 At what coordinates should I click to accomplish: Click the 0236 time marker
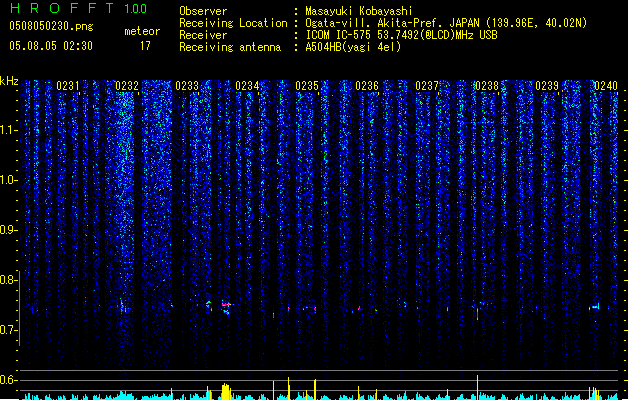point(367,86)
